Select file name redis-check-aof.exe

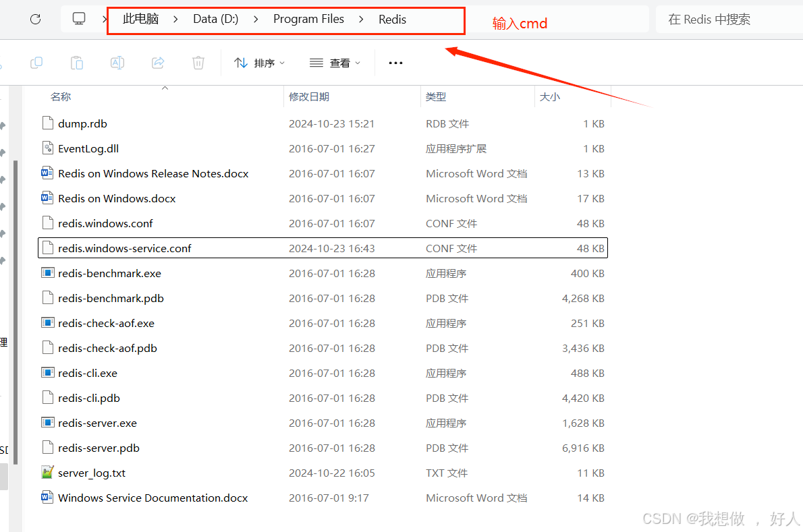point(106,323)
